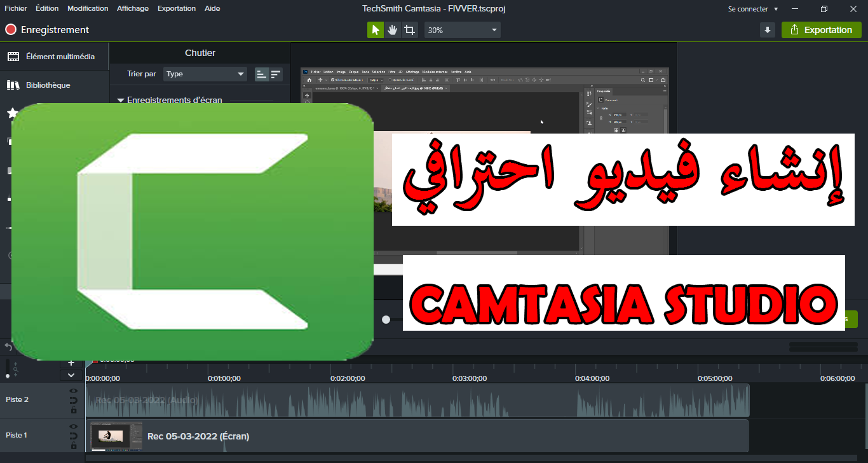Click the red record circle icon
868x463 pixels.
[x=11, y=29]
